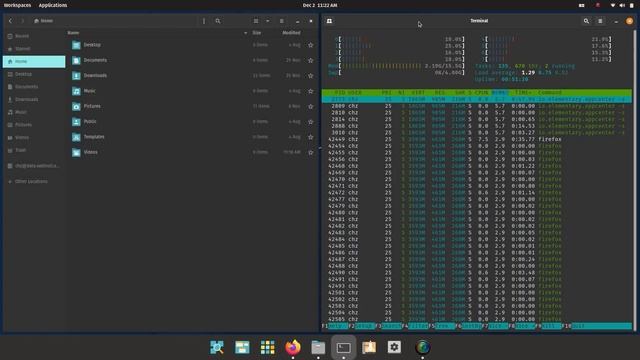The width and height of the screenshot is (640, 360).
Task: Select the Desktop folder icon in file list
Action: coord(76,45)
